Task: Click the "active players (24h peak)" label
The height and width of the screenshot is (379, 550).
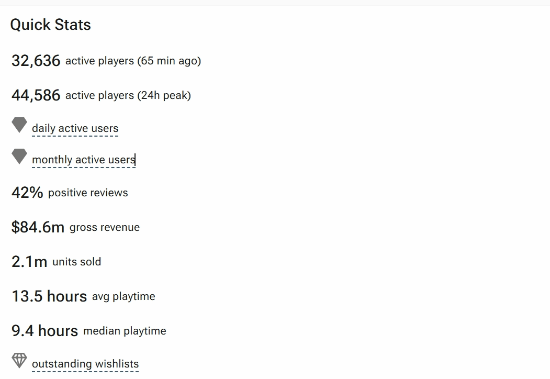Action: pyautogui.click(x=128, y=95)
